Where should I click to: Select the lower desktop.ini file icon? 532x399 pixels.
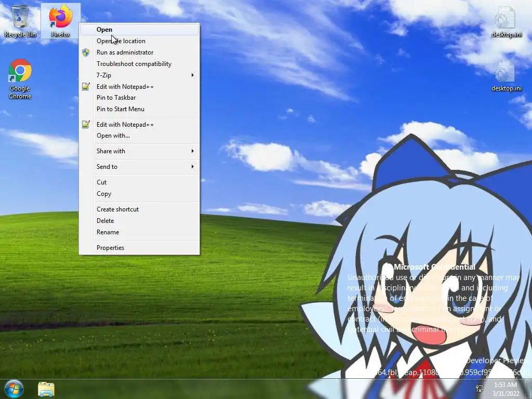(506, 76)
